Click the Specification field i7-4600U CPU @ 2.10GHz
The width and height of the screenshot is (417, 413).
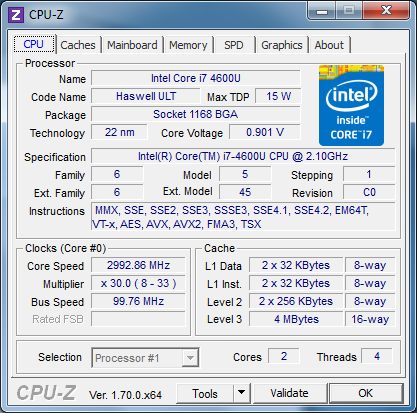[243, 156]
